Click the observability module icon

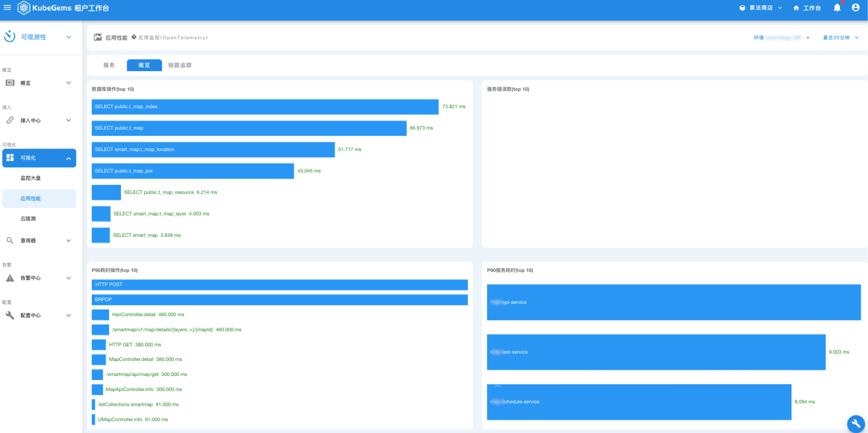[x=9, y=37]
